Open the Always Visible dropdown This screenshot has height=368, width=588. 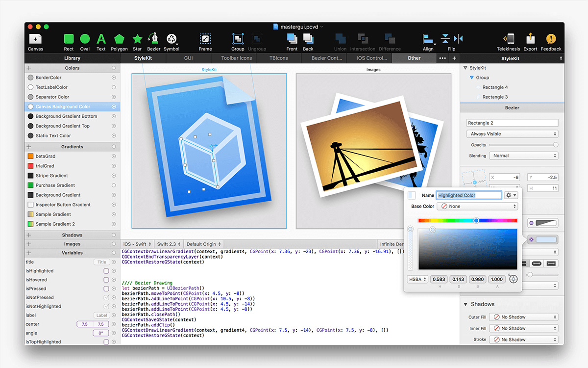coord(512,134)
